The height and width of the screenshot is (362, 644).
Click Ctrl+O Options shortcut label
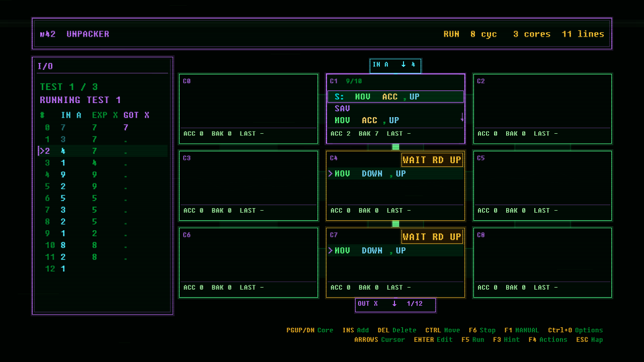[576, 330]
